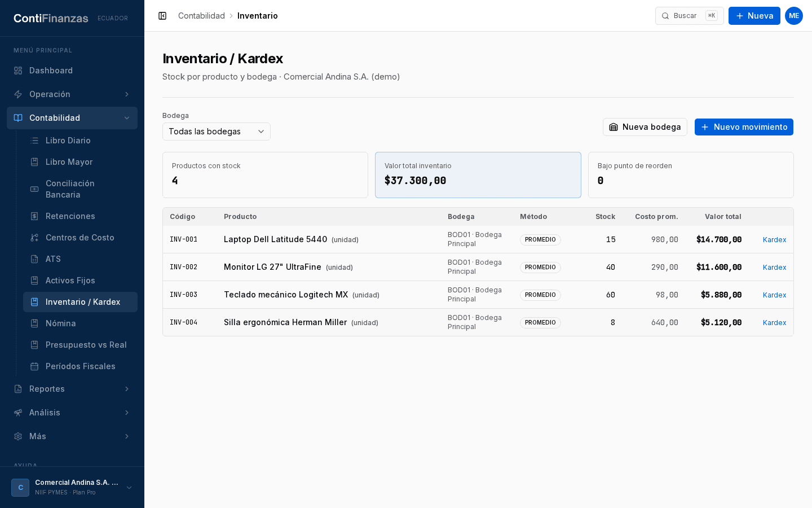Go to Retenciones menu item
This screenshot has width=812, height=508.
coord(80,216)
